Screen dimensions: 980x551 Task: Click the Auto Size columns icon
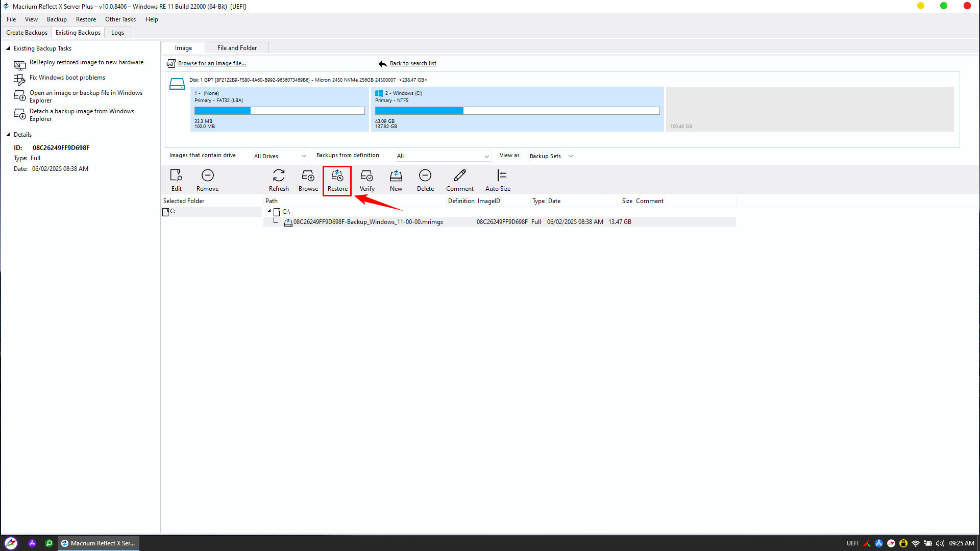pyautogui.click(x=501, y=176)
